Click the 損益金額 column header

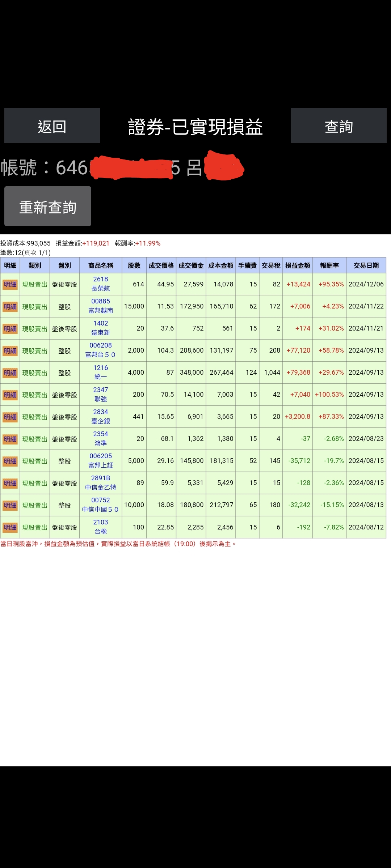(298, 265)
